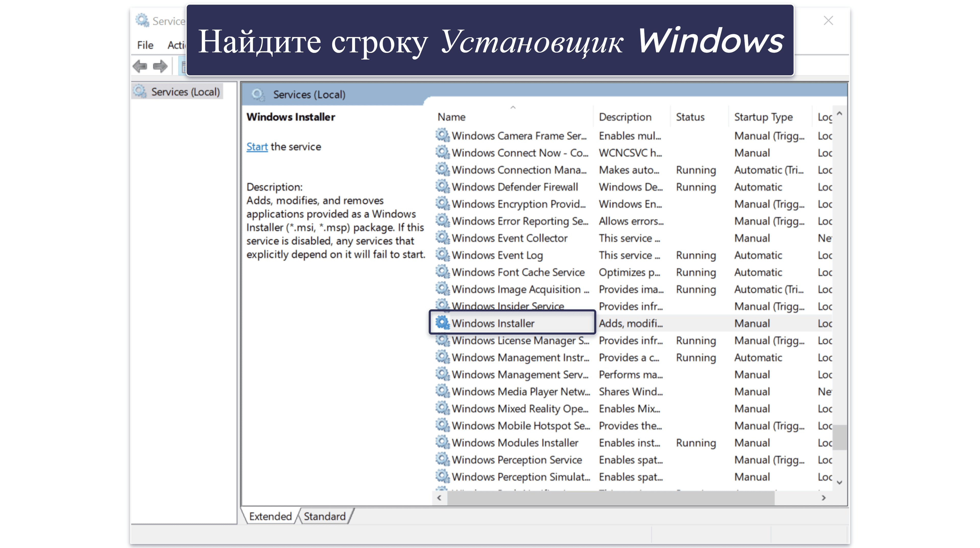Switch to the Extended tab
Image resolution: width=980 pixels, height=548 pixels.
[270, 516]
